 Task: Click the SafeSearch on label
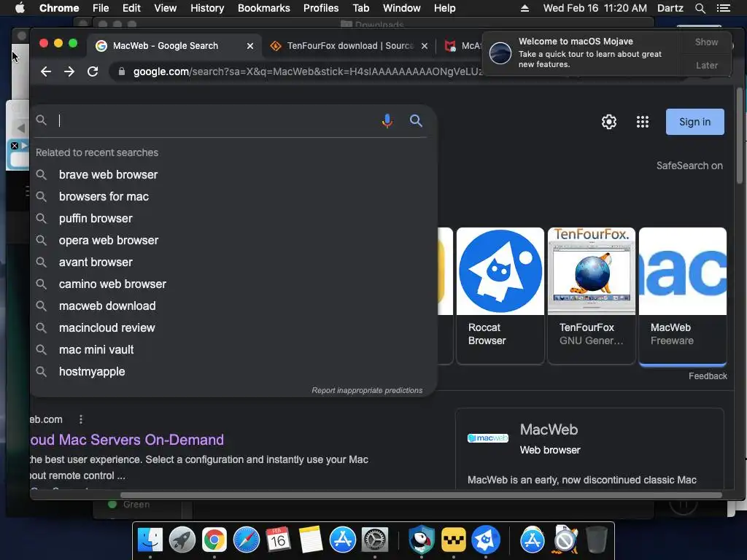[689, 166]
